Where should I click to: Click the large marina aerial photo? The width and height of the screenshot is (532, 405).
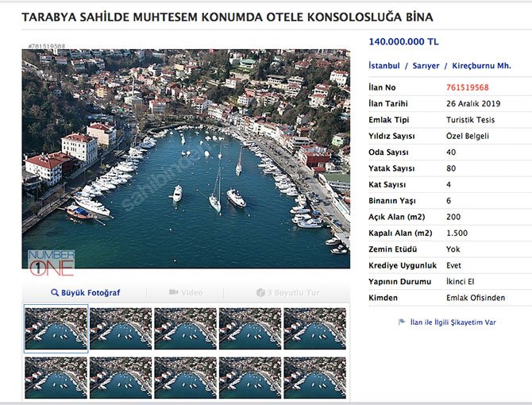(186, 159)
